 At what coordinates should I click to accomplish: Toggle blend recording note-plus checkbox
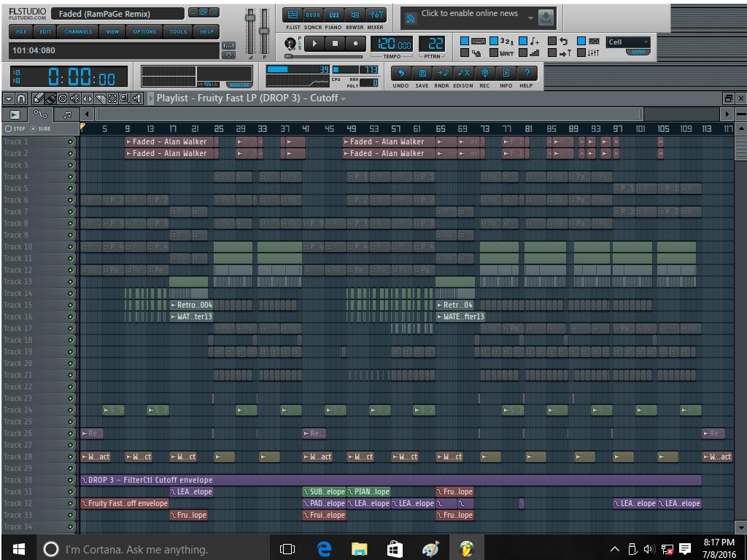(x=523, y=41)
